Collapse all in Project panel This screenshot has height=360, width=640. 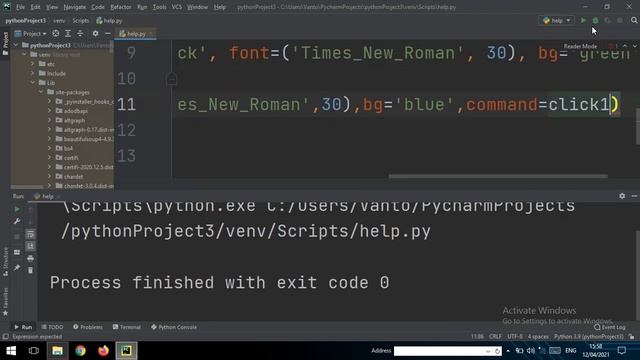click(80, 33)
